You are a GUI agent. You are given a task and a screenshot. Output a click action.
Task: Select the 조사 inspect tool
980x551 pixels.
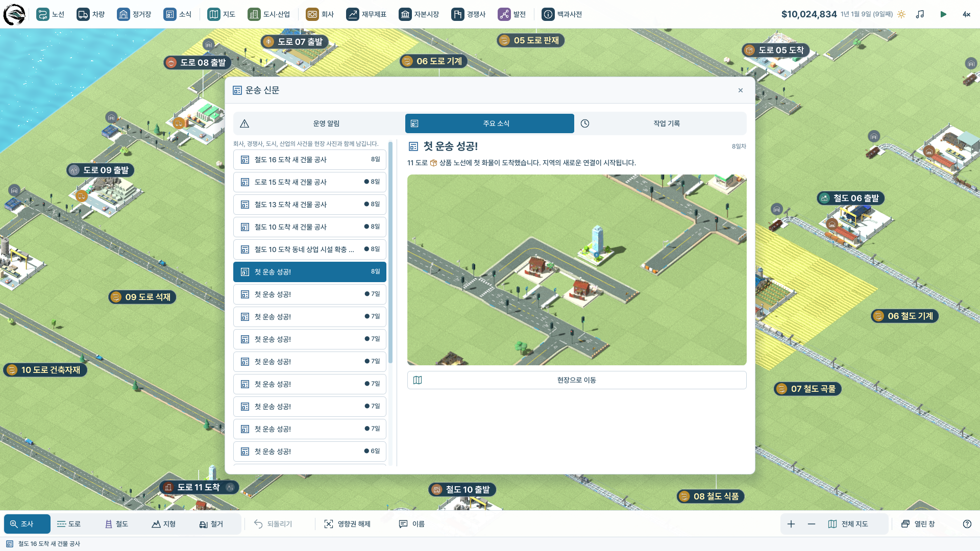tap(27, 524)
